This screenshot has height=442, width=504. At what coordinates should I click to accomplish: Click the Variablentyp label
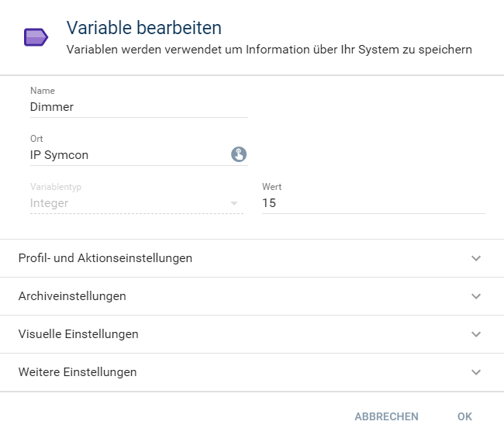56,187
